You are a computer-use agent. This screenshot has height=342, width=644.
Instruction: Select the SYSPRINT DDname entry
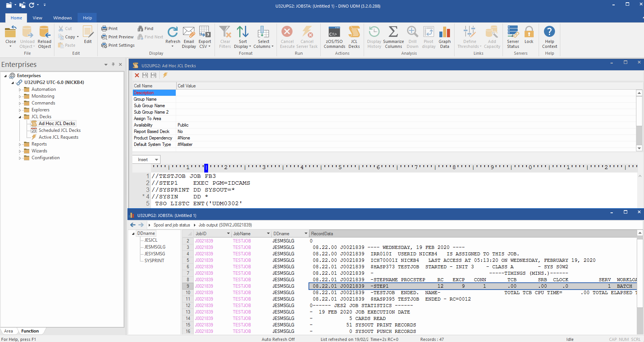pyautogui.click(x=154, y=260)
